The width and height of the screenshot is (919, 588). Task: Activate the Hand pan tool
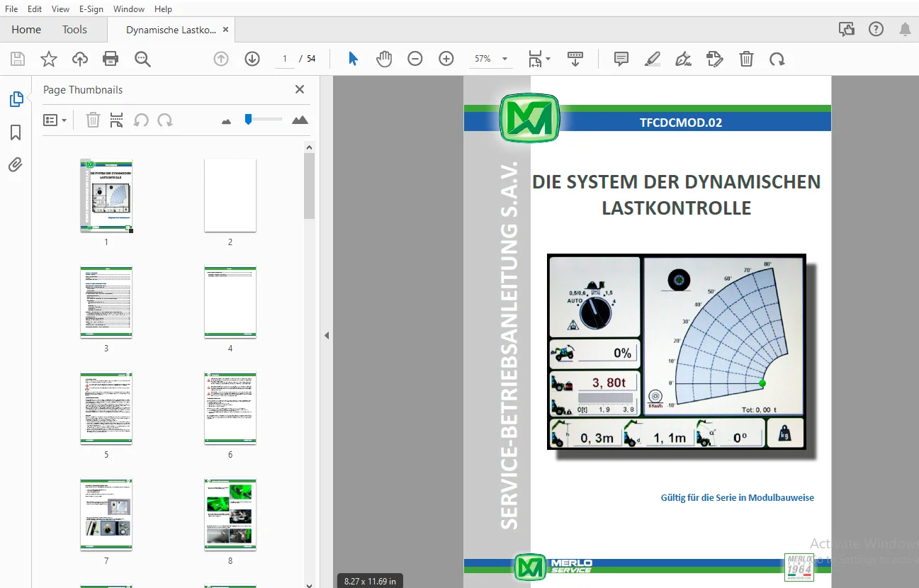coord(384,59)
